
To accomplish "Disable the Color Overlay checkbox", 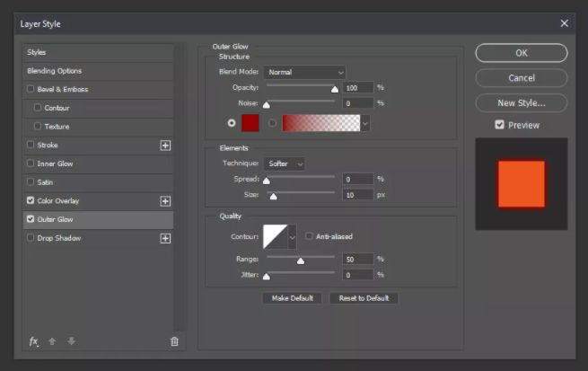I will click(x=31, y=200).
